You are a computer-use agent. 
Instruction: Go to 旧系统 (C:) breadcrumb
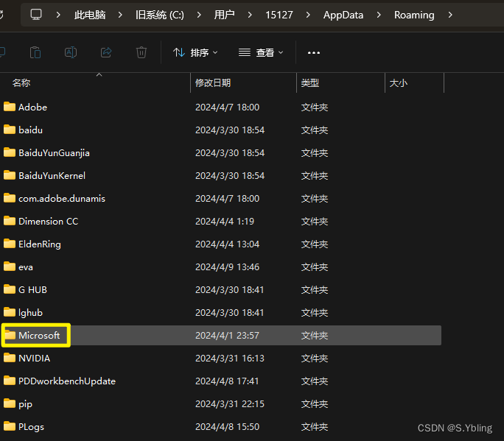point(160,15)
